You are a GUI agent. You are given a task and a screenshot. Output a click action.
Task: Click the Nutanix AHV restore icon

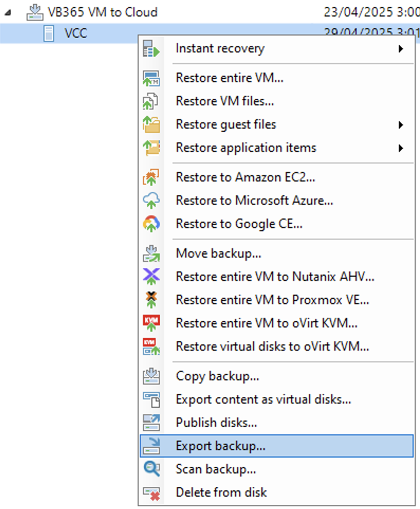pyautogui.click(x=151, y=276)
